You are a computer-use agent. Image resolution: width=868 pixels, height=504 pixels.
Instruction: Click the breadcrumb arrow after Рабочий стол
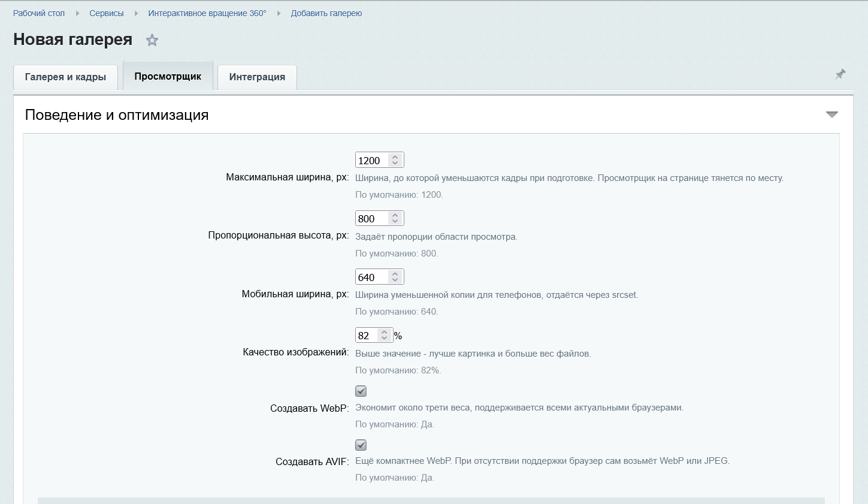(x=77, y=13)
